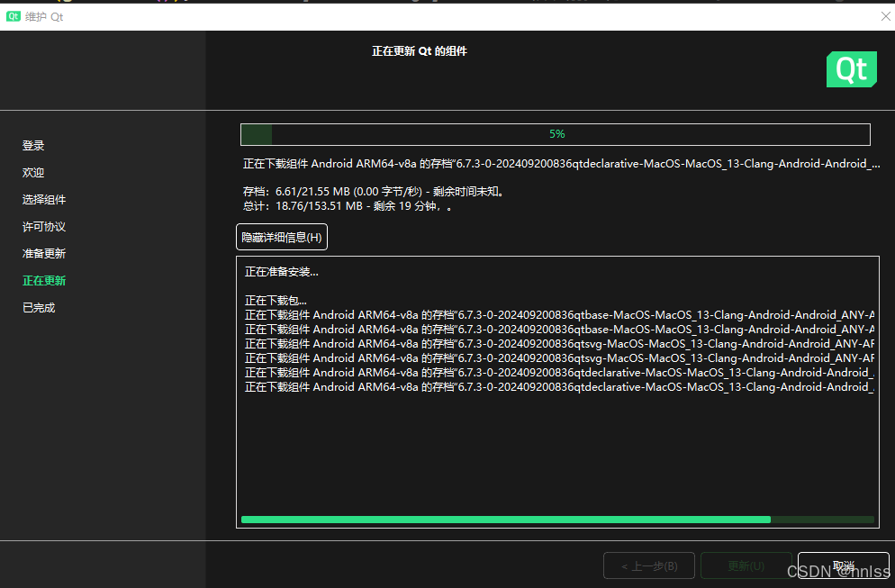Select the 许可协议 step in the sidebar
Image resolution: width=895 pixels, height=588 pixels.
(x=44, y=227)
